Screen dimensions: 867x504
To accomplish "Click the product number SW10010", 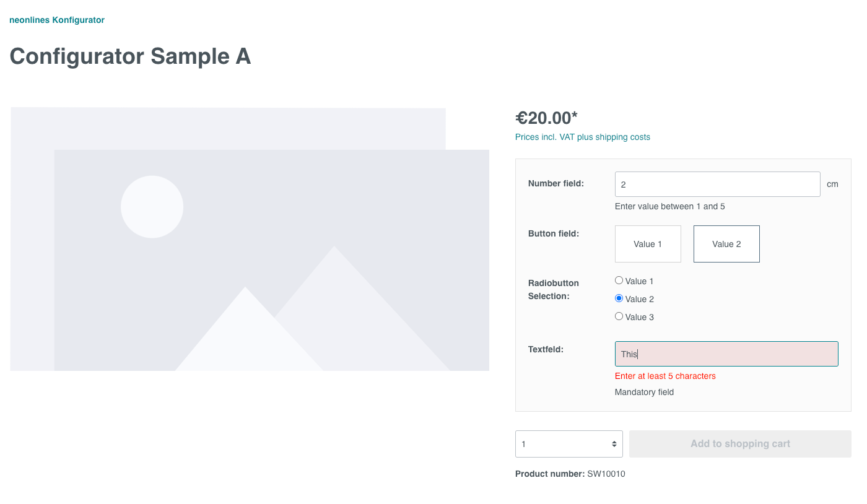I will tap(606, 474).
